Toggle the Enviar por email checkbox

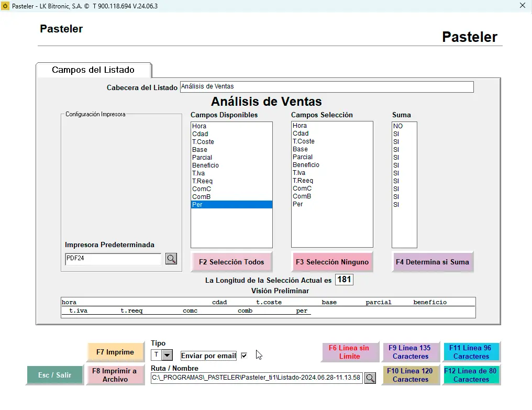tap(244, 356)
